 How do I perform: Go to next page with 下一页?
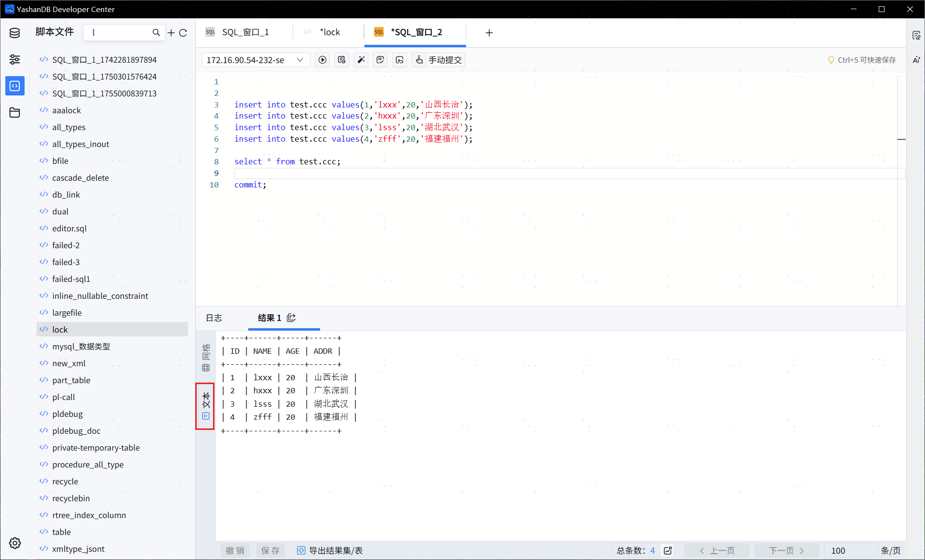click(786, 550)
